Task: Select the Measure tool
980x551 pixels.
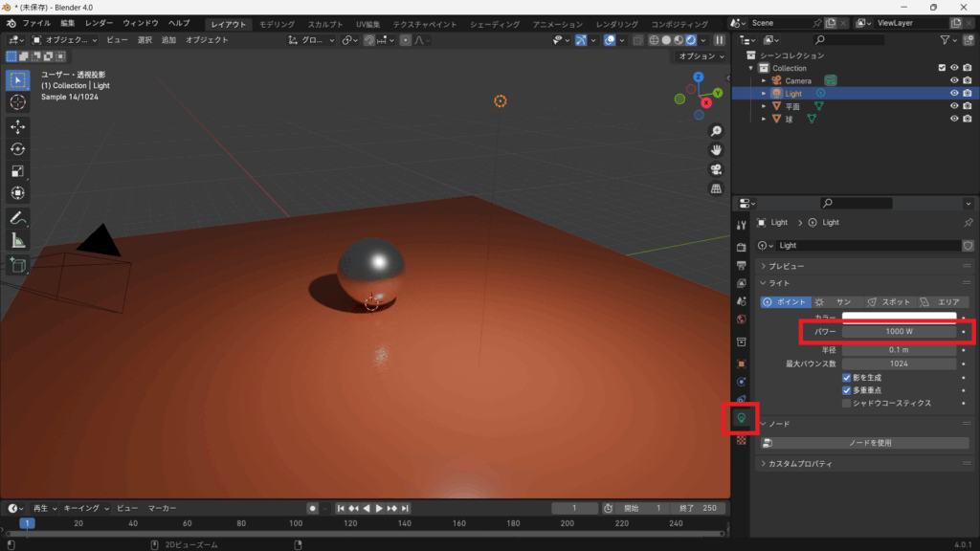Action: (17, 240)
